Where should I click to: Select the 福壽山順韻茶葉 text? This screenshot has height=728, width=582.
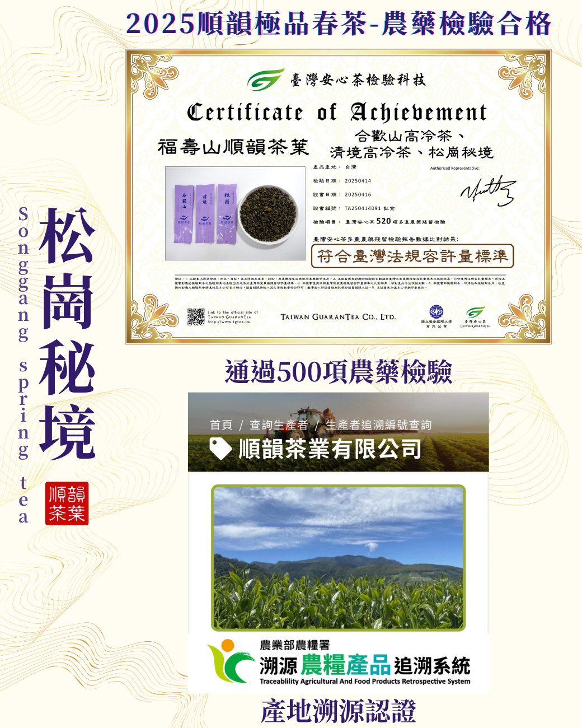[x=233, y=147]
